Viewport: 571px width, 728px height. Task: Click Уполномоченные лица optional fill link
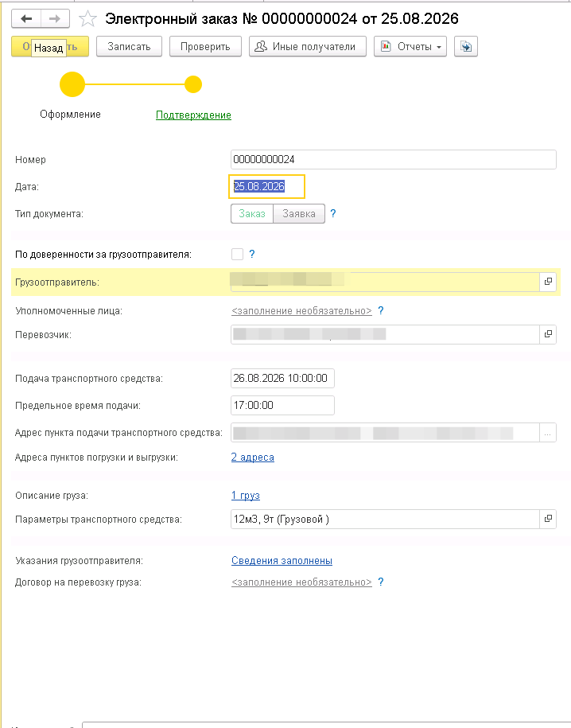click(x=301, y=310)
